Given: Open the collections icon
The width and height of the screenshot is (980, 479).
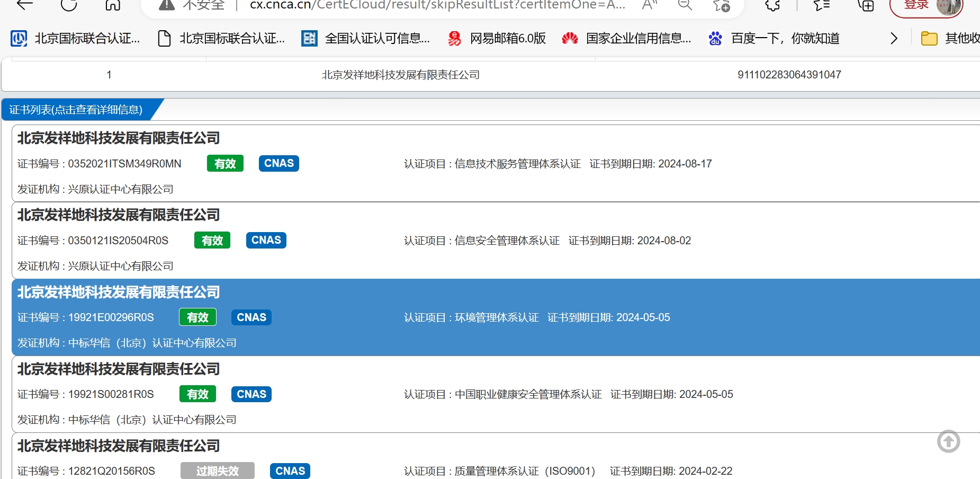Looking at the screenshot, I should pos(866,5).
